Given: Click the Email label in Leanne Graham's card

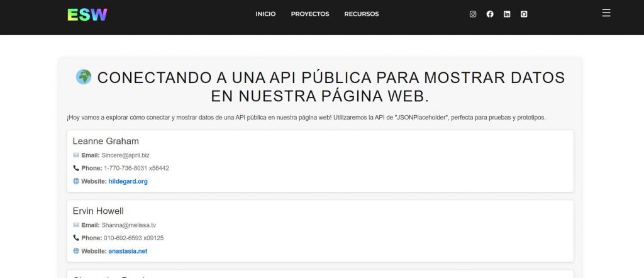Looking at the screenshot, I should coord(91,155).
